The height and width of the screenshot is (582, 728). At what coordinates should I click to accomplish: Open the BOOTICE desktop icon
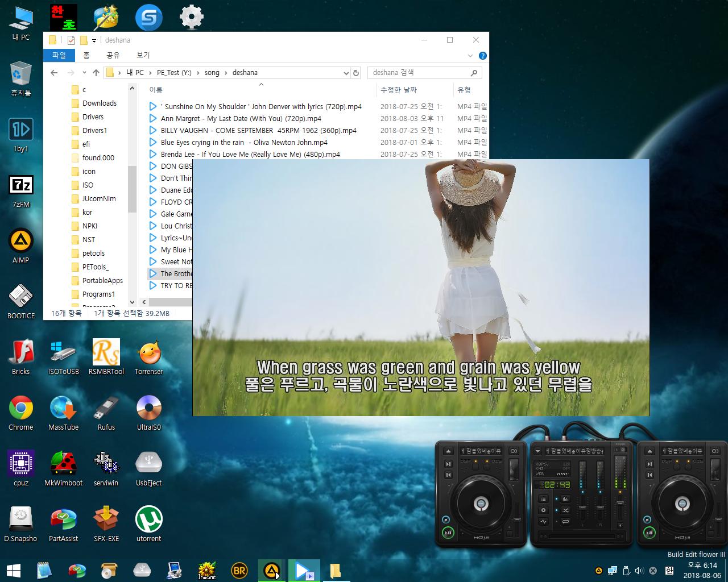21,301
